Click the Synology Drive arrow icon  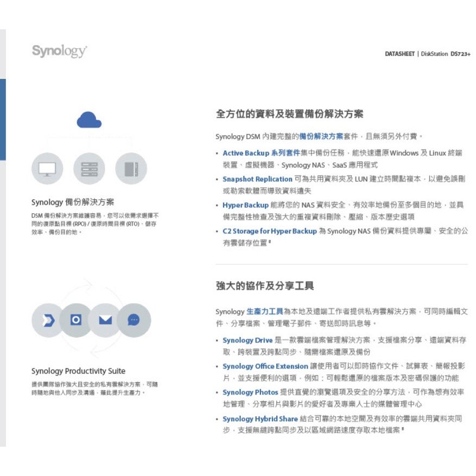(x=48, y=320)
